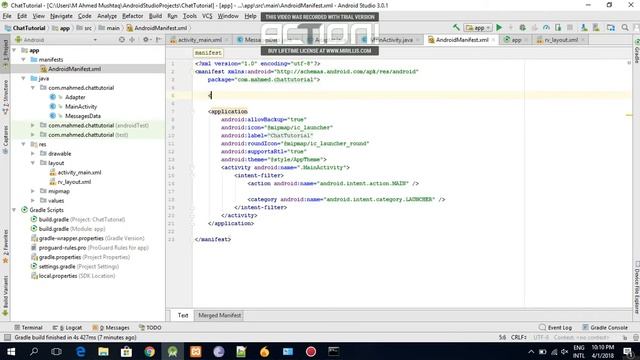
Task: Click Microsoft Edge taskbar icon
Action: tap(80, 351)
